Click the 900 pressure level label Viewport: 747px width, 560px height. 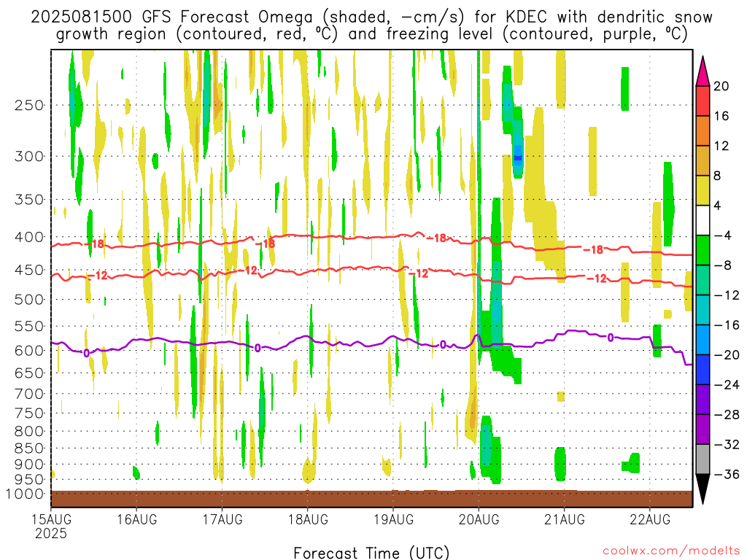click(x=29, y=464)
